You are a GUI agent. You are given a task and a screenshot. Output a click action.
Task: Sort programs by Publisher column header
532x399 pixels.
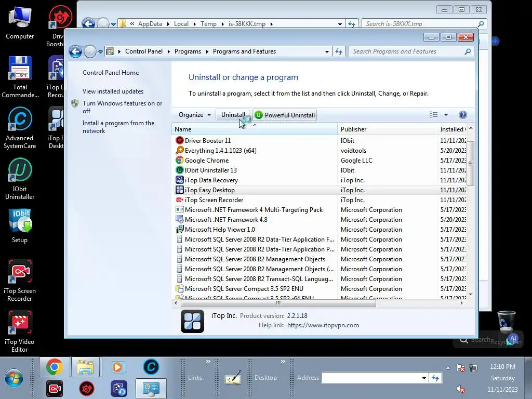[x=387, y=129]
